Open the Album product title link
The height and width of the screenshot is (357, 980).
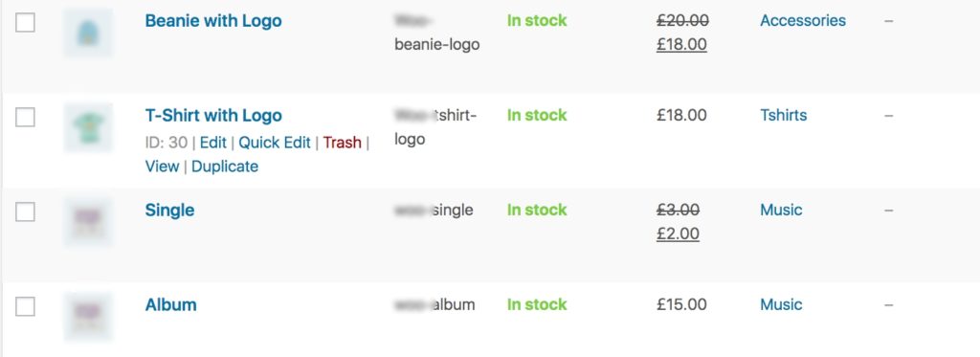point(170,305)
